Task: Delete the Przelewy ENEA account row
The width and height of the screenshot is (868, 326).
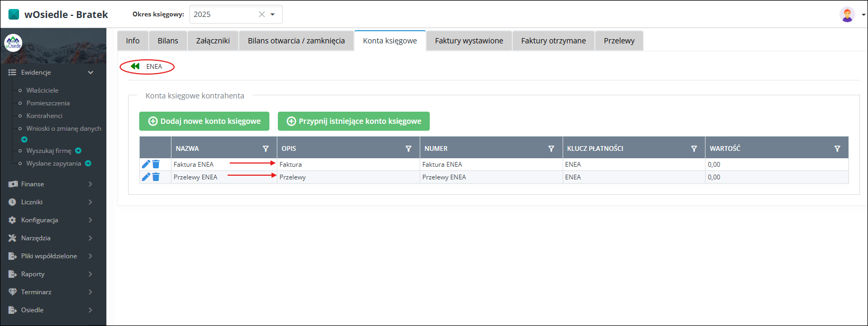Action: point(156,177)
